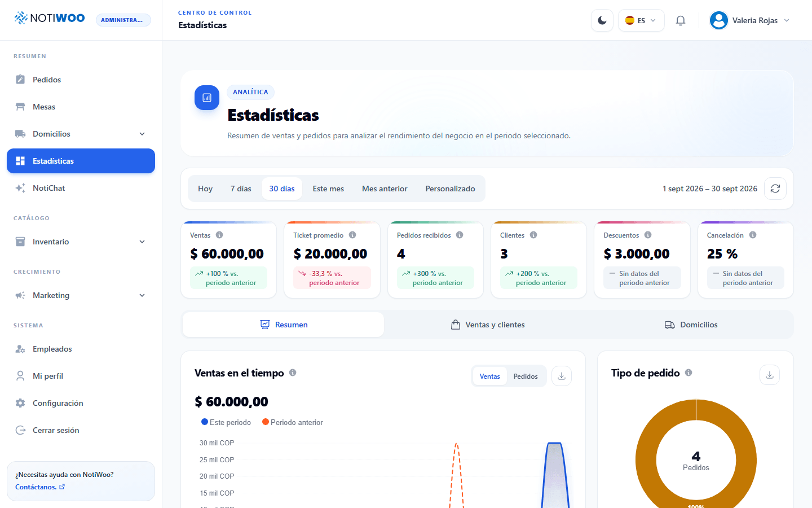Open the Personalizado date range picker
812x508 pixels.
click(x=450, y=189)
